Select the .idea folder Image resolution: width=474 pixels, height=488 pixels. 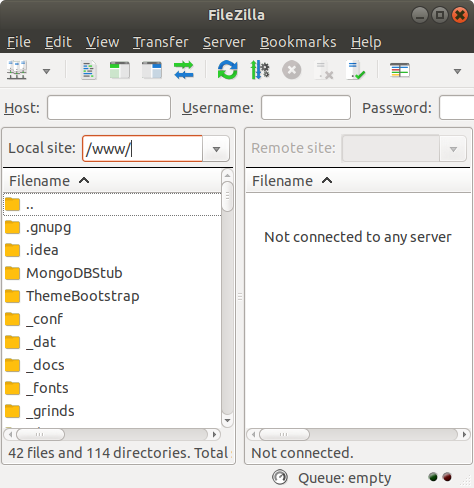[112, 250]
